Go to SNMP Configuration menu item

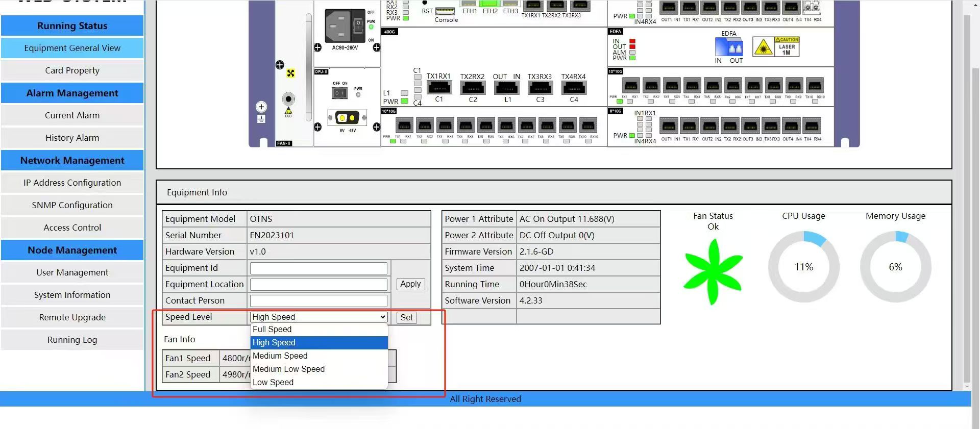pos(72,205)
